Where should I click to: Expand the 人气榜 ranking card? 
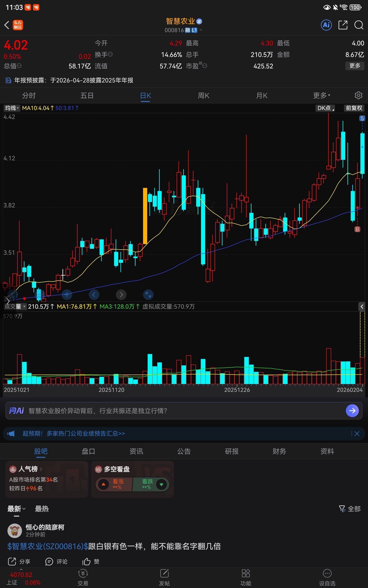[x=47, y=479]
